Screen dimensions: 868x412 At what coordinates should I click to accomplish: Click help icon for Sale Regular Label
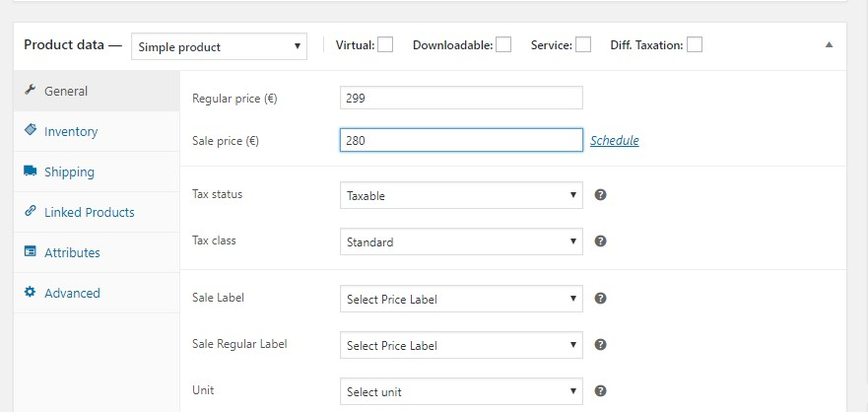point(601,345)
